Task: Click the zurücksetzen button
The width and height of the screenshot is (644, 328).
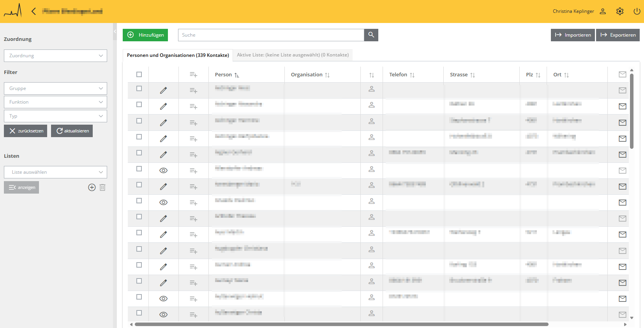Action: point(25,131)
